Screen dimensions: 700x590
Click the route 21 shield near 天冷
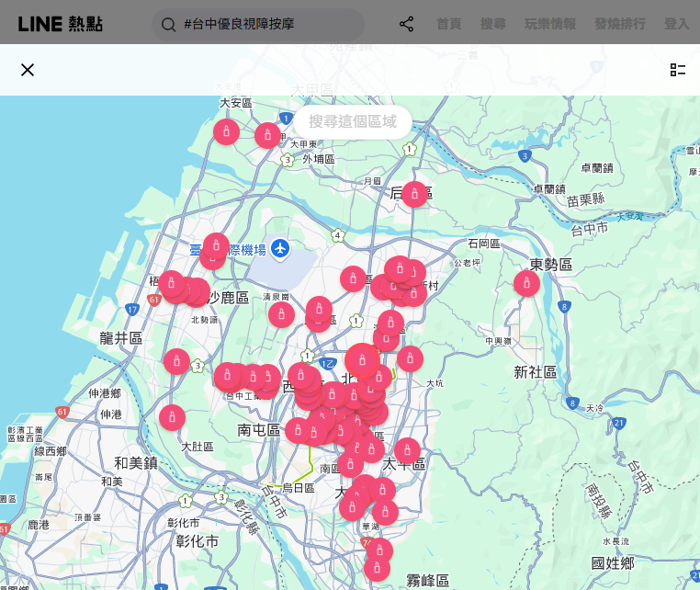(619, 423)
